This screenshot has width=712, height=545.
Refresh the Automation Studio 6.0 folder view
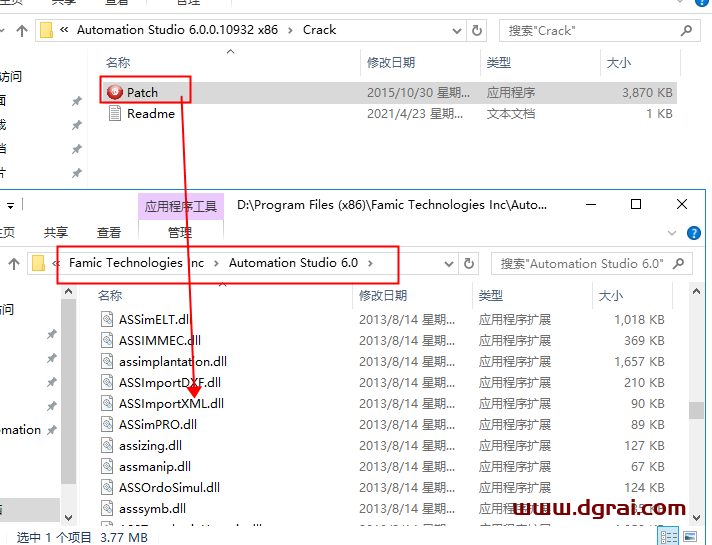click(469, 263)
